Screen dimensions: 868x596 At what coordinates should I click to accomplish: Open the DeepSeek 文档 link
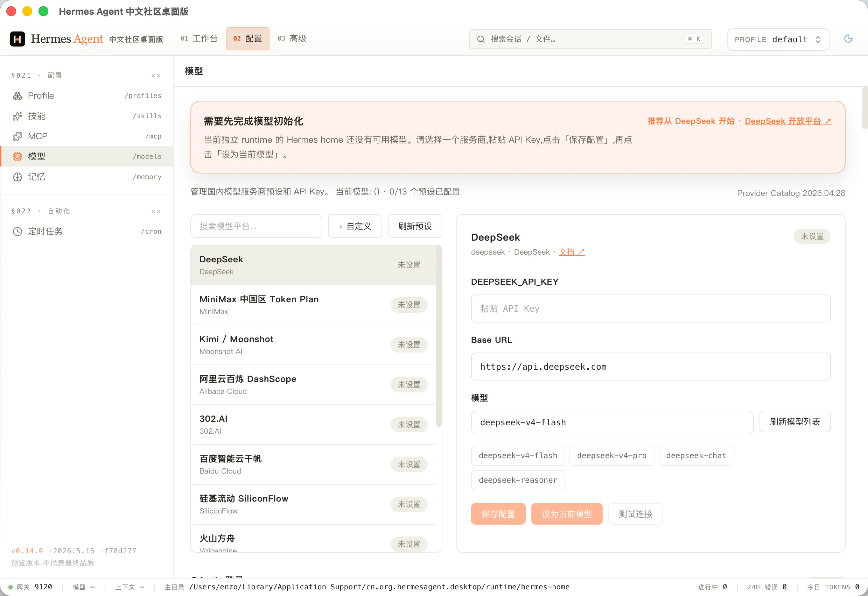571,253
